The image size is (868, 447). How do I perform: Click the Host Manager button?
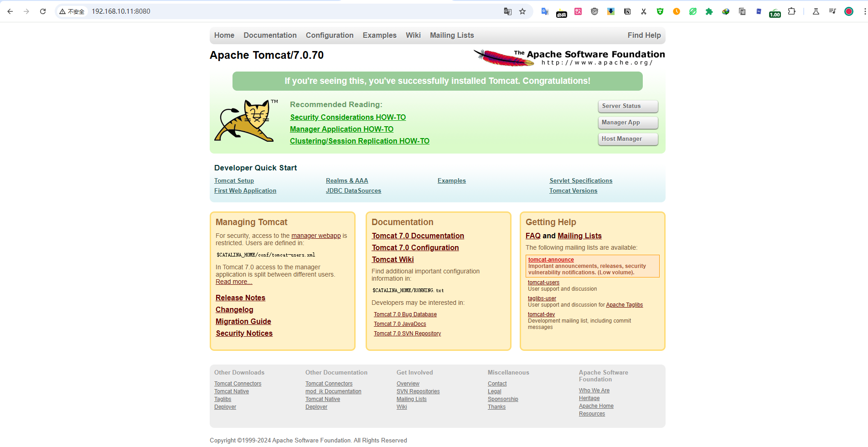coord(628,139)
